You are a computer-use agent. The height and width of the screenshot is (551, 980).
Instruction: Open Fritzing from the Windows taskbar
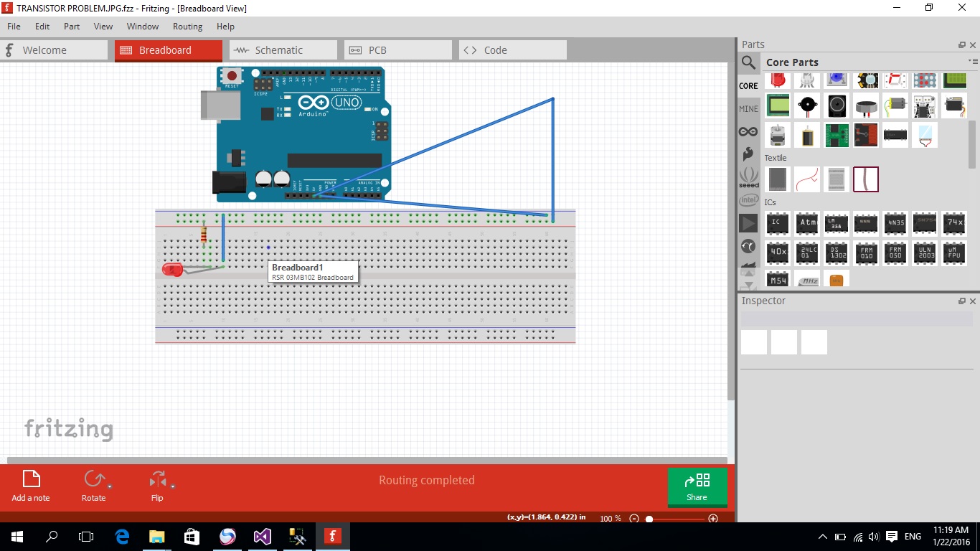click(331, 536)
